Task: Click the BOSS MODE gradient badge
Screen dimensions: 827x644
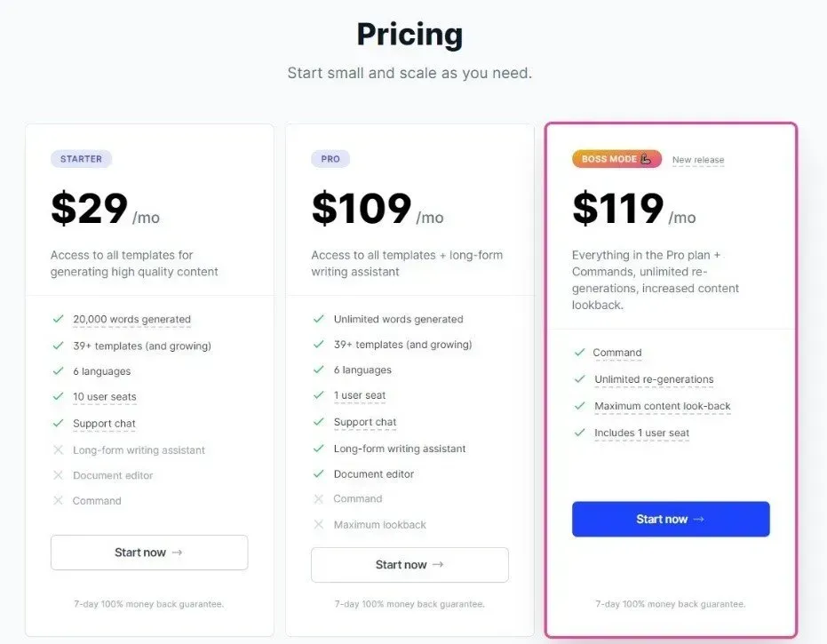Action: tap(616, 159)
